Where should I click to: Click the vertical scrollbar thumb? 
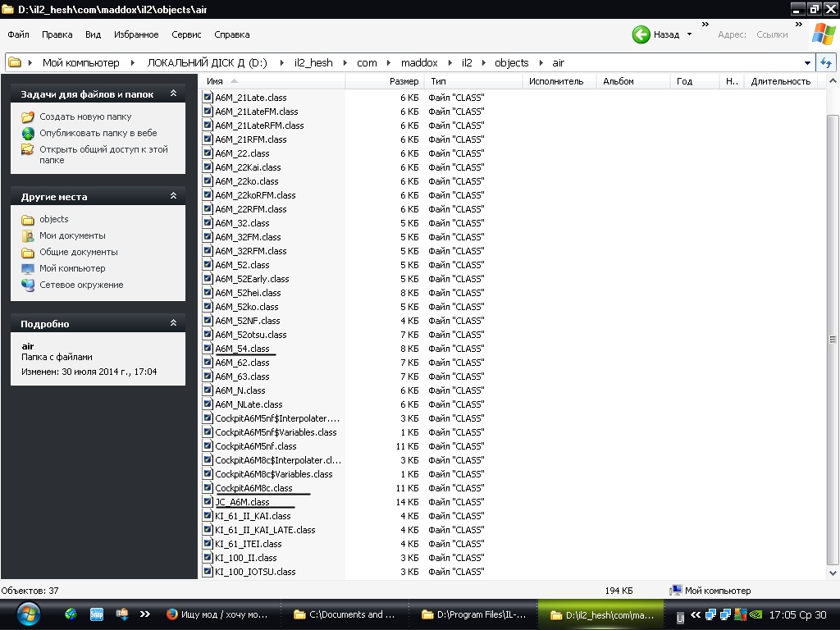[832, 339]
